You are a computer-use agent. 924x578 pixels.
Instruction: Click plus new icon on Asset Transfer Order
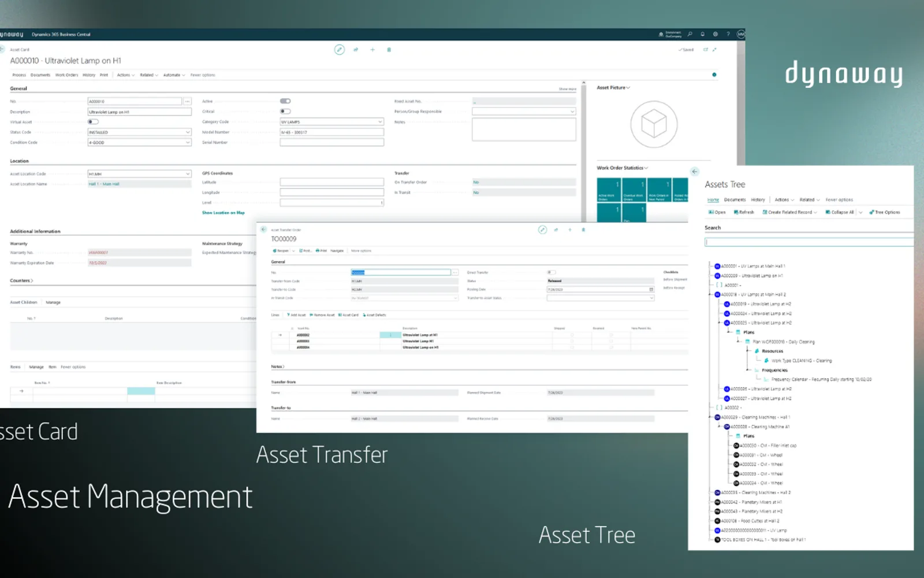(x=569, y=229)
